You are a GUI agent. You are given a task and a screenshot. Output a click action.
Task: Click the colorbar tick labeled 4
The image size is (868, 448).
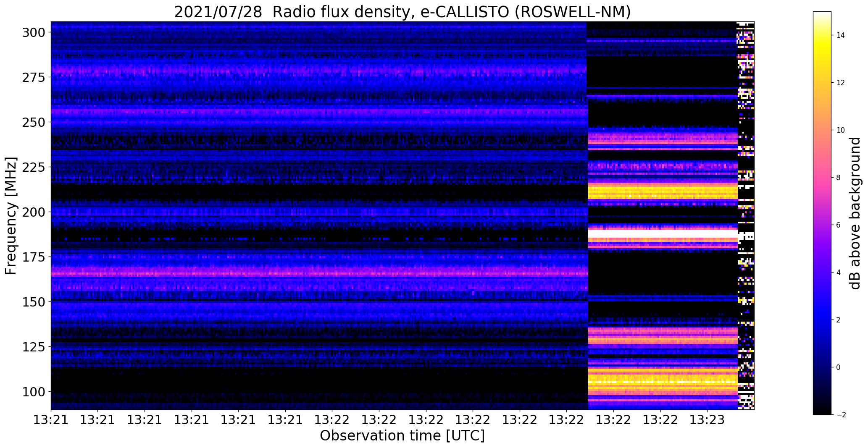click(839, 272)
